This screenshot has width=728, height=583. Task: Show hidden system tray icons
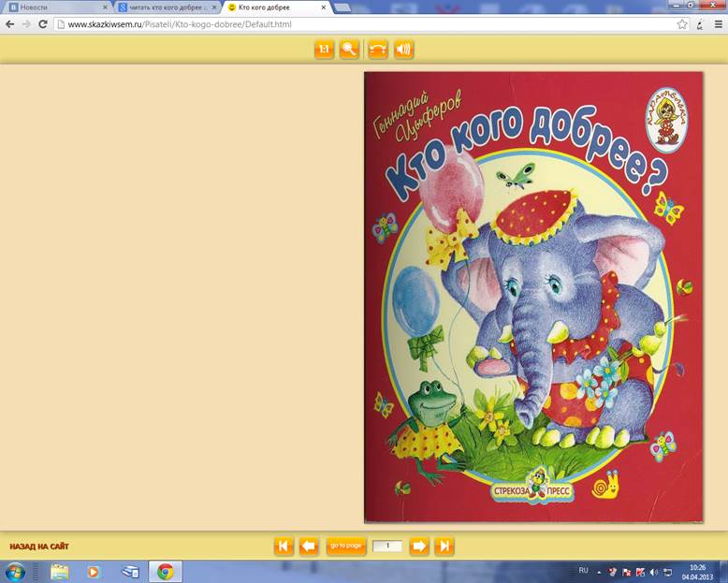click(x=600, y=573)
